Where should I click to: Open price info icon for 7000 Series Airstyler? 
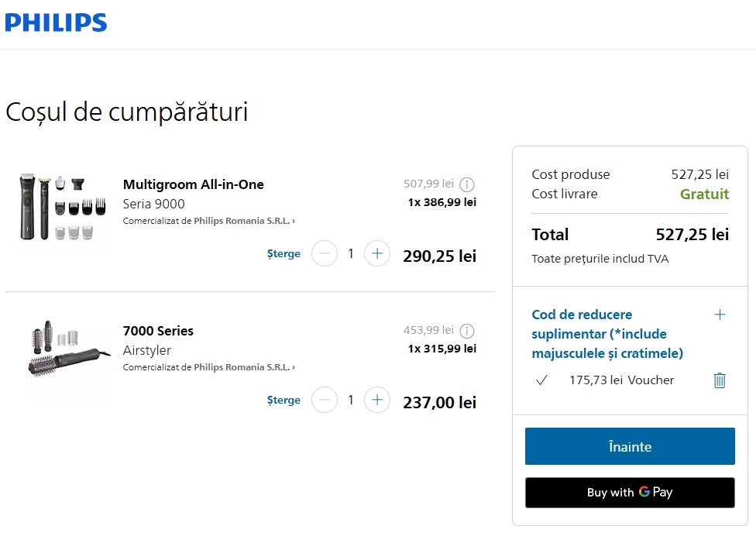tap(467, 331)
